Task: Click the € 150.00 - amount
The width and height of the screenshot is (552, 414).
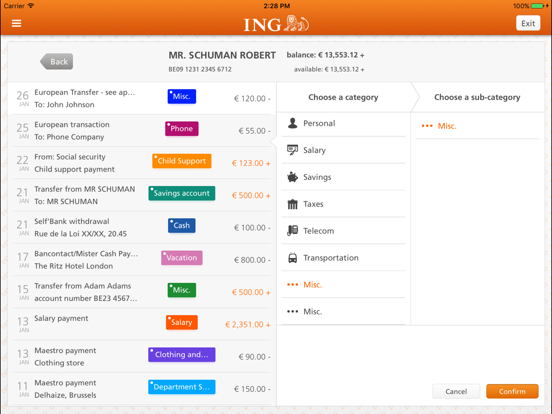Action: pyautogui.click(x=252, y=389)
